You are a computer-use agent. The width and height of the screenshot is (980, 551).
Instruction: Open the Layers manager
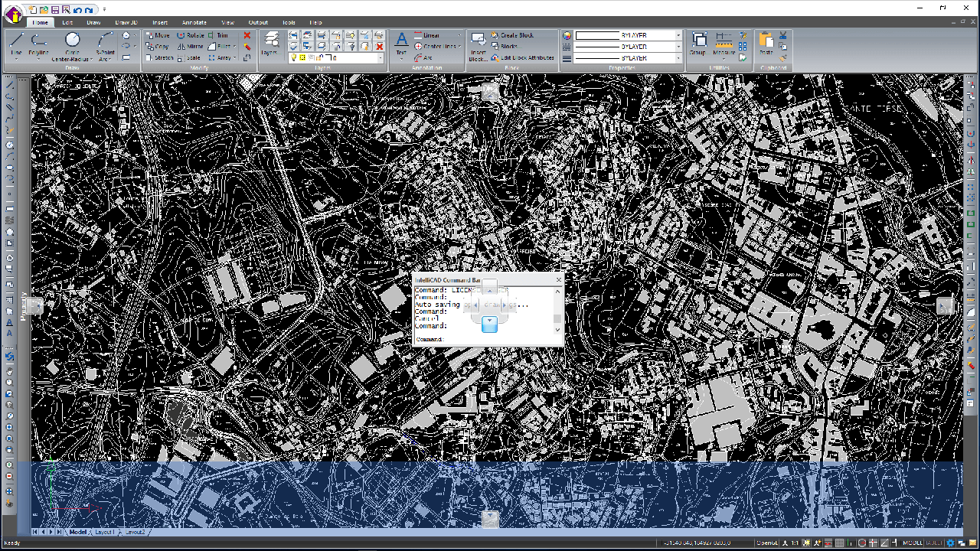click(269, 44)
